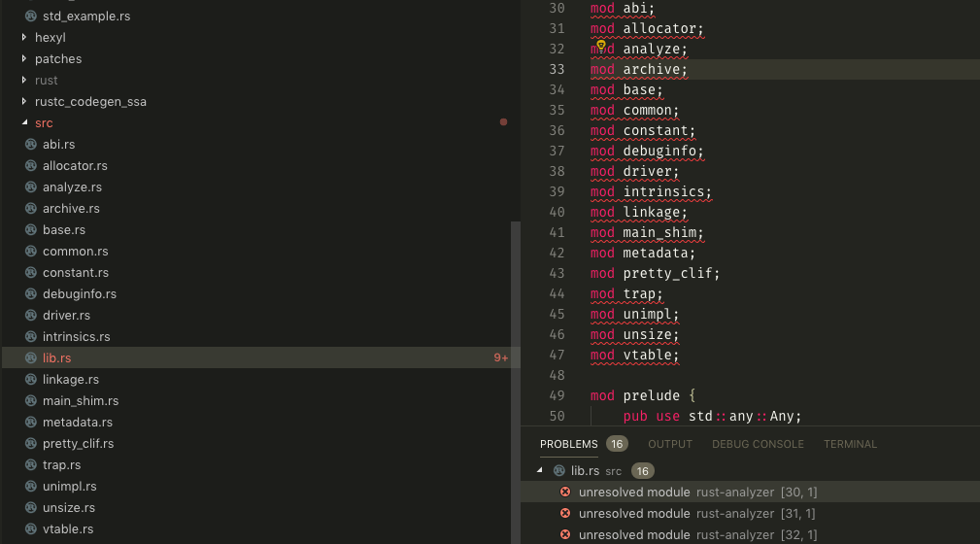This screenshot has height=544, width=980.
Task: Click the code 'mod archive;' on line 33
Action: click(639, 69)
